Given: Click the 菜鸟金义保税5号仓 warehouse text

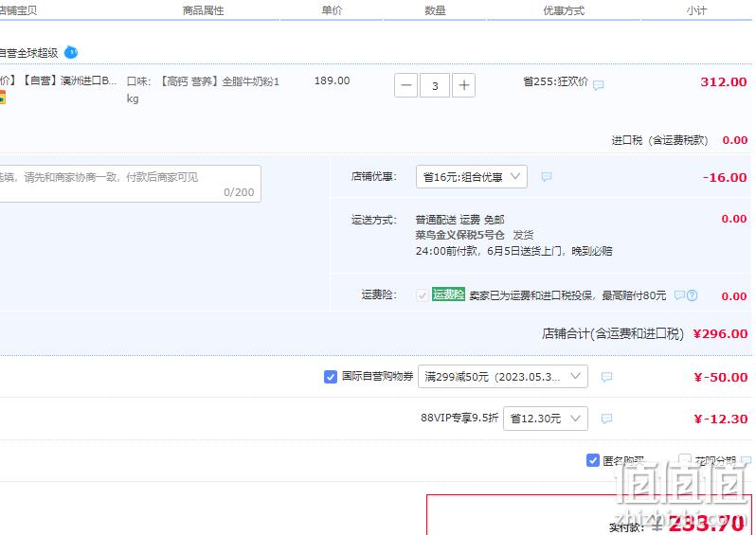Looking at the screenshot, I should [x=460, y=235].
